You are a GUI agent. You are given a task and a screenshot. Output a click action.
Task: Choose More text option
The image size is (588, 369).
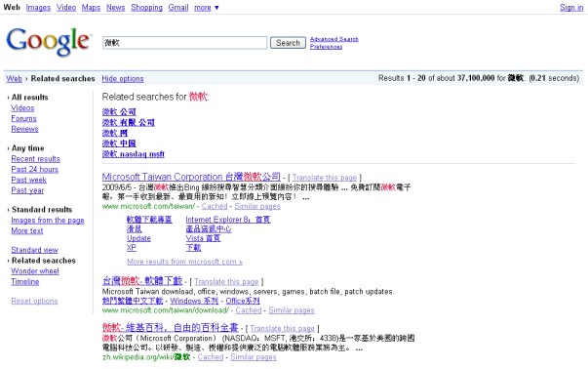pos(27,230)
